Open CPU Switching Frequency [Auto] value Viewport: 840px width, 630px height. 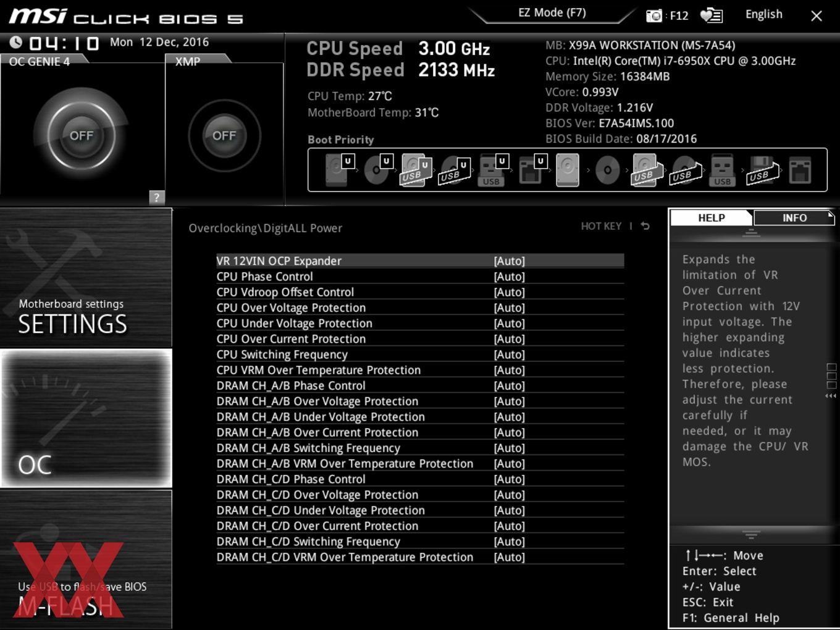[x=509, y=354]
